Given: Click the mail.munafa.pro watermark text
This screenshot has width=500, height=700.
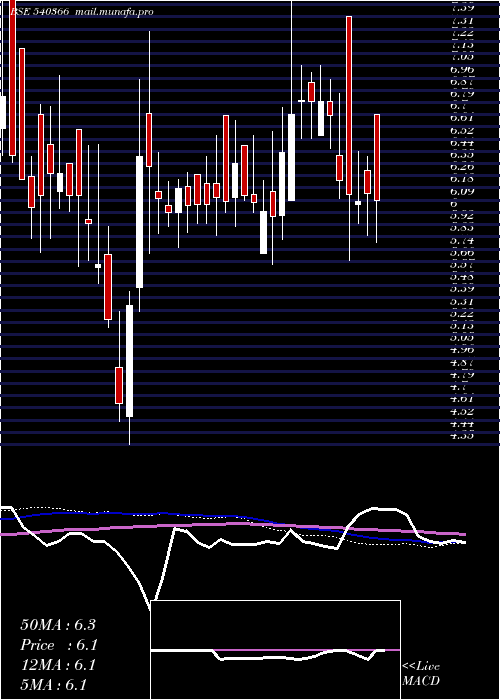Looking at the screenshot, I should (114, 12).
